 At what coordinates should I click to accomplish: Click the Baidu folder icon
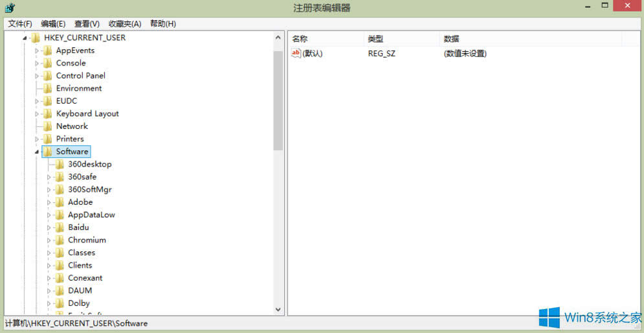click(60, 227)
